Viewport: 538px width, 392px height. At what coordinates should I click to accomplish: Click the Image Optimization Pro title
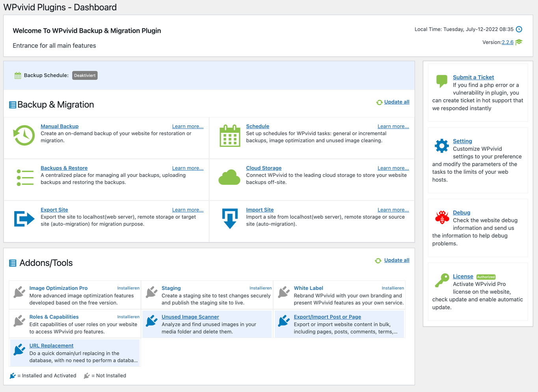[58, 288]
